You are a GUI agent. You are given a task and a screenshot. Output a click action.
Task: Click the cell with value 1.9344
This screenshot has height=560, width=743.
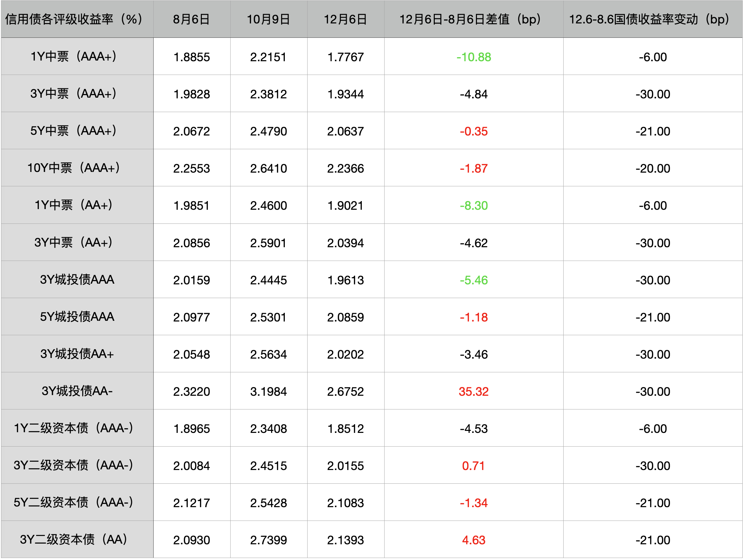pos(346,94)
